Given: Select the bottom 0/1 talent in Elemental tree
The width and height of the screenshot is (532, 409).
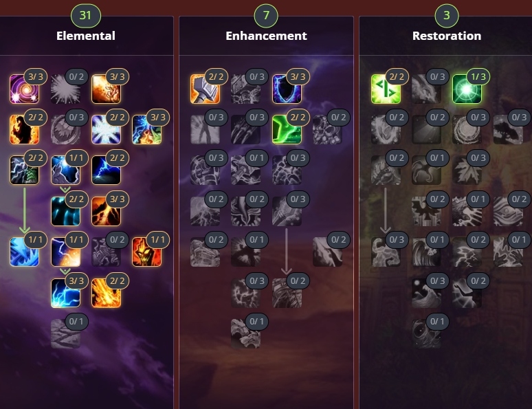Looking at the screenshot, I should [65, 333].
